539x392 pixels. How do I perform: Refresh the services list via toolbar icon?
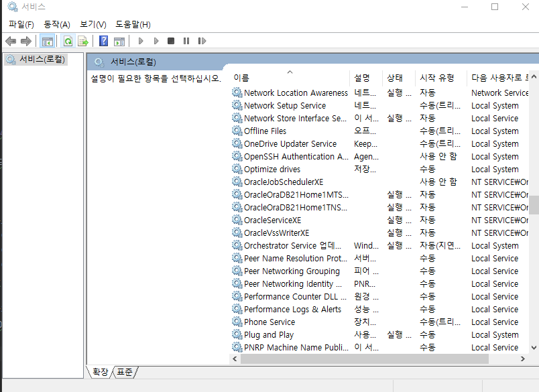68,42
